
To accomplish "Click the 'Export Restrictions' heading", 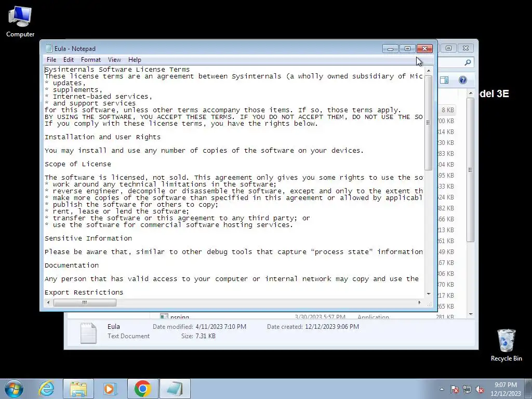I will (x=84, y=292).
